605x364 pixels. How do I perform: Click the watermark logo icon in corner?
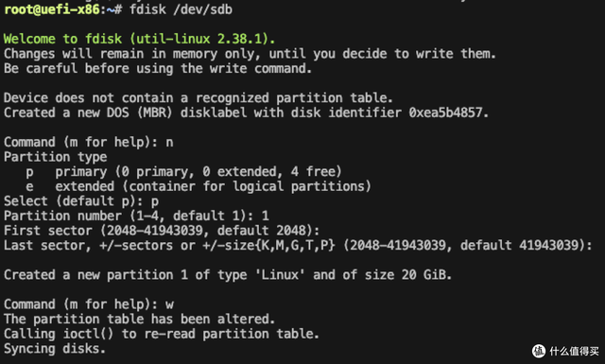pos(538,351)
